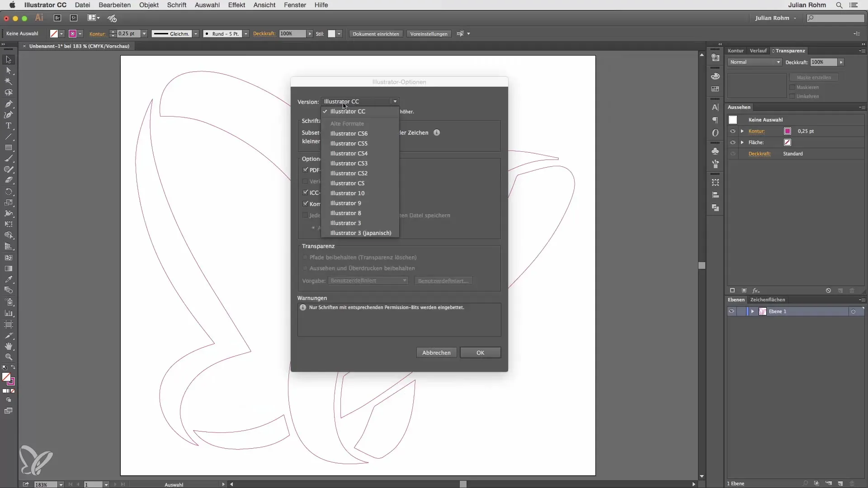Select the Paintbrush tool
The image size is (868, 488).
tap(9, 159)
